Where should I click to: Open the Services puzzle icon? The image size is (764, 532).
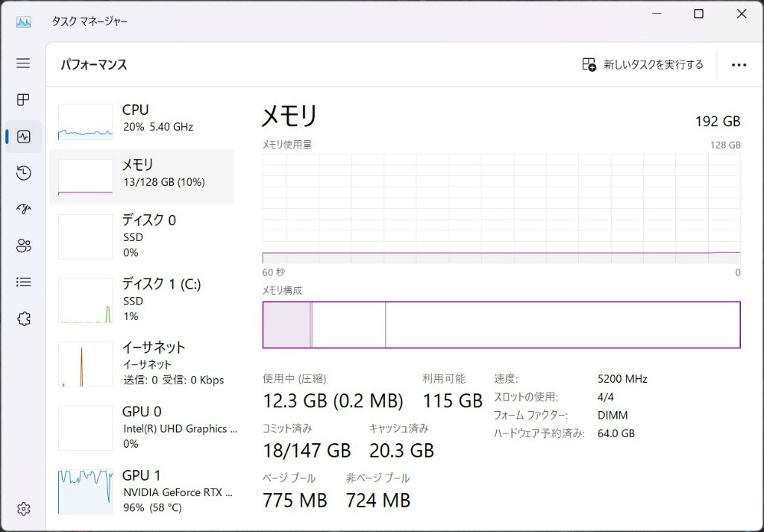click(x=23, y=319)
